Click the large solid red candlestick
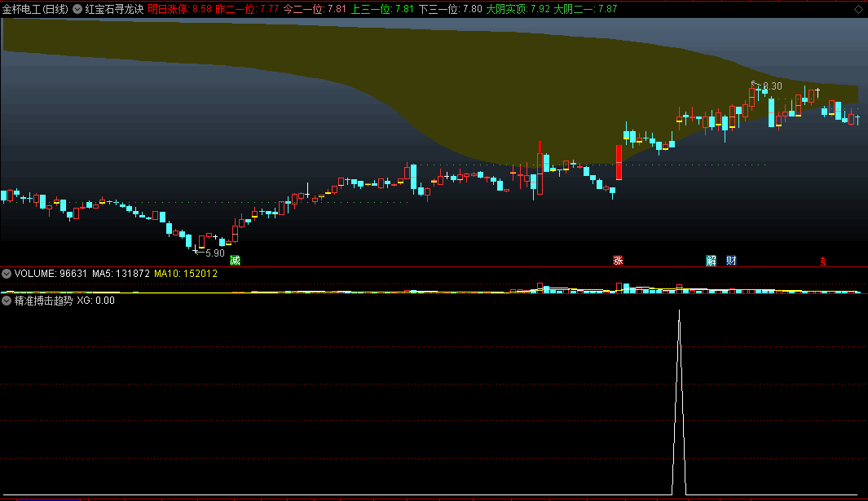Image resolution: width=868 pixels, height=501 pixels. 619,162
